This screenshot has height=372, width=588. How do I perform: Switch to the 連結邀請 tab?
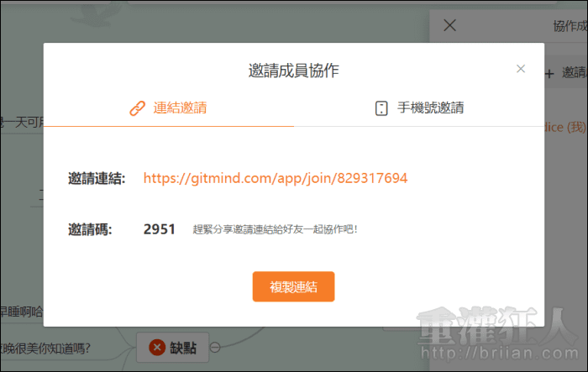(168, 107)
